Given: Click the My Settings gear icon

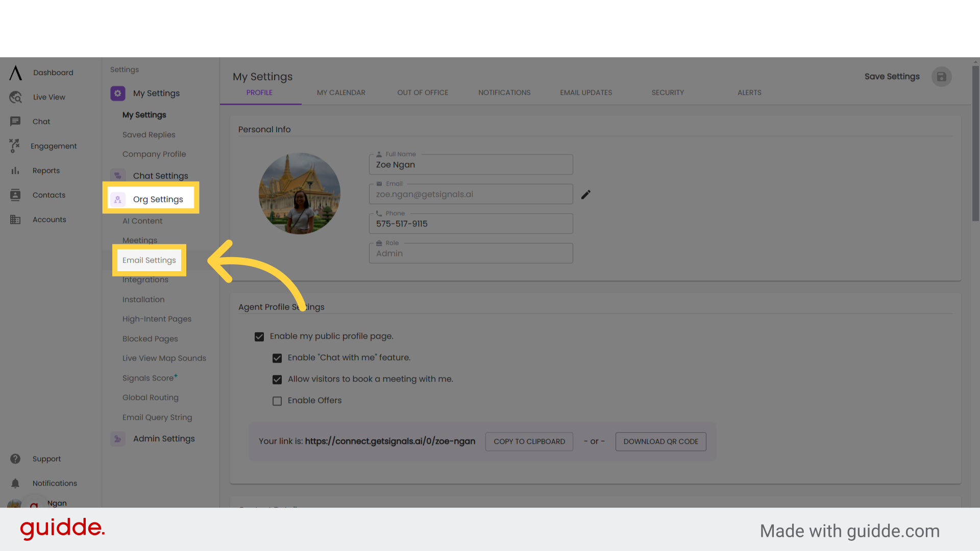Looking at the screenshot, I should coord(118,93).
